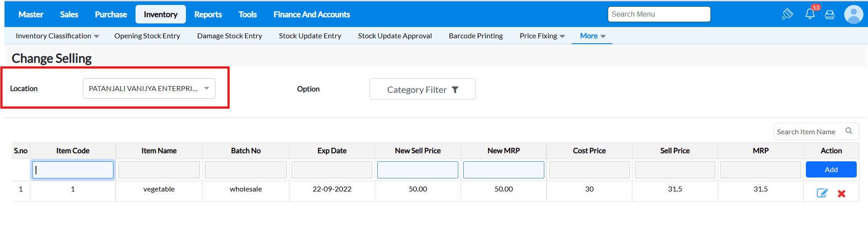This screenshot has height=237, width=868.
Task: Focus the New Sell Price input
Action: click(x=417, y=170)
